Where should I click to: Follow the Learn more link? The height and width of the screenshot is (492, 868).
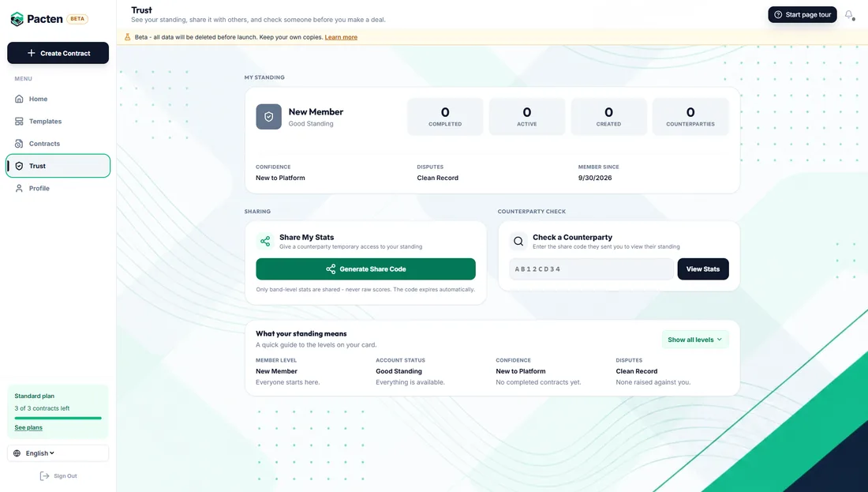[x=341, y=37]
